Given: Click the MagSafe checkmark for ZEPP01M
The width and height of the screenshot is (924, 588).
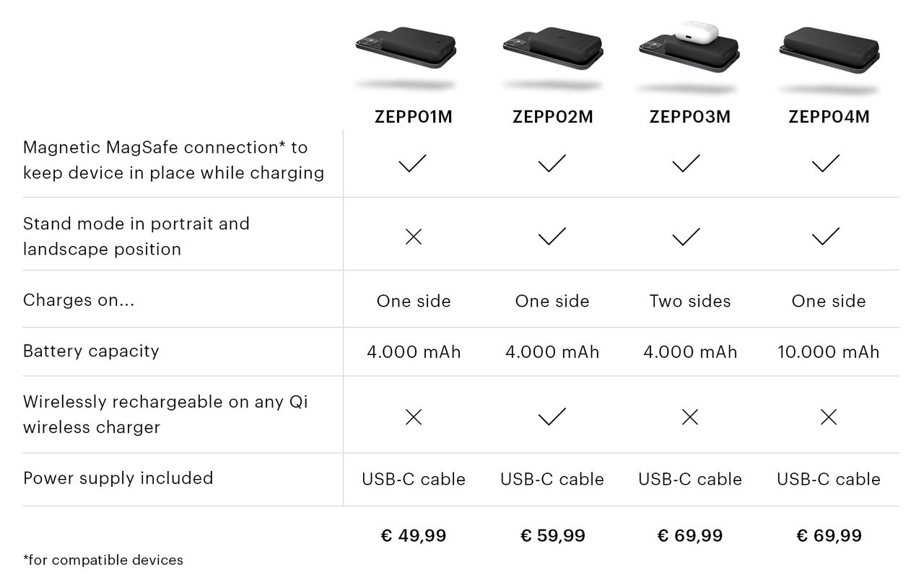Looking at the screenshot, I should pos(413,164).
